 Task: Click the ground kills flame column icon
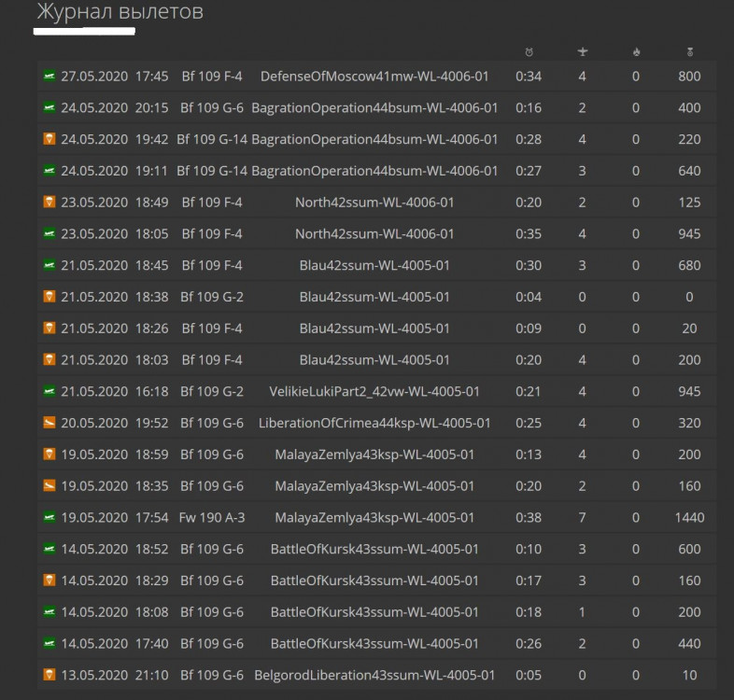(636, 52)
